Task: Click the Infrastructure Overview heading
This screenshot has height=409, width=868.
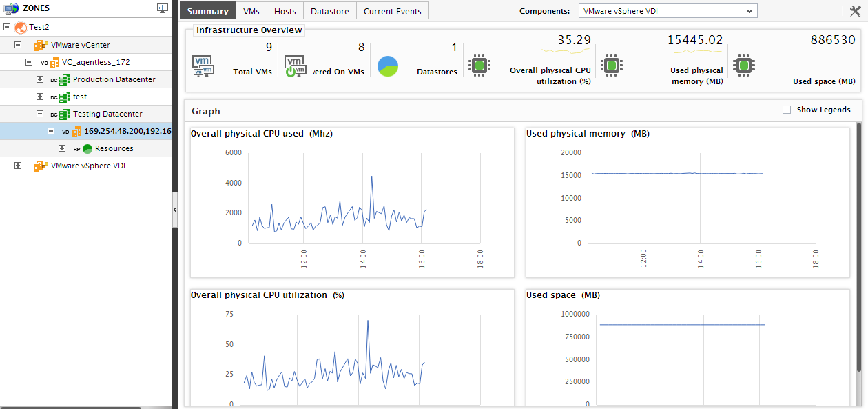Action: pos(249,30)
